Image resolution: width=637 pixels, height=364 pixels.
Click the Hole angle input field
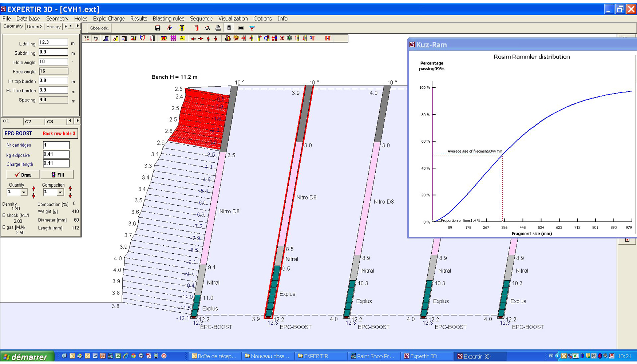[53, 62]
